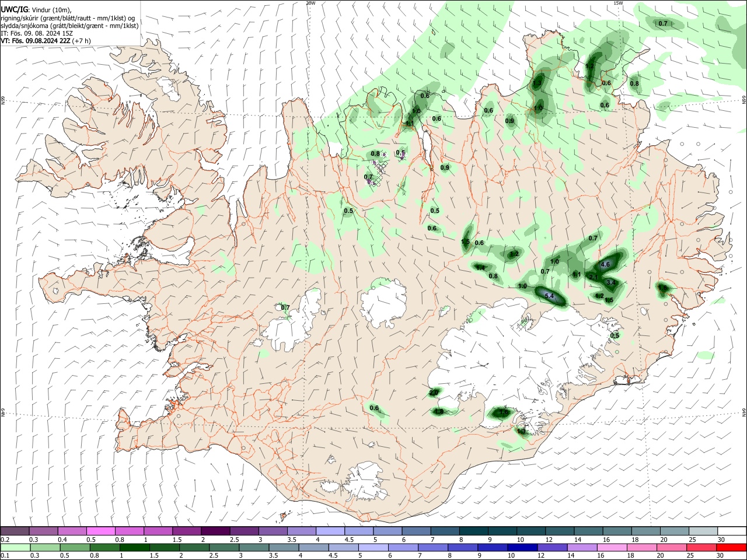Pick the blue 9 swatch in the rain scale
This screenshot has height=560, width=747.
click(x=492, y=547)
